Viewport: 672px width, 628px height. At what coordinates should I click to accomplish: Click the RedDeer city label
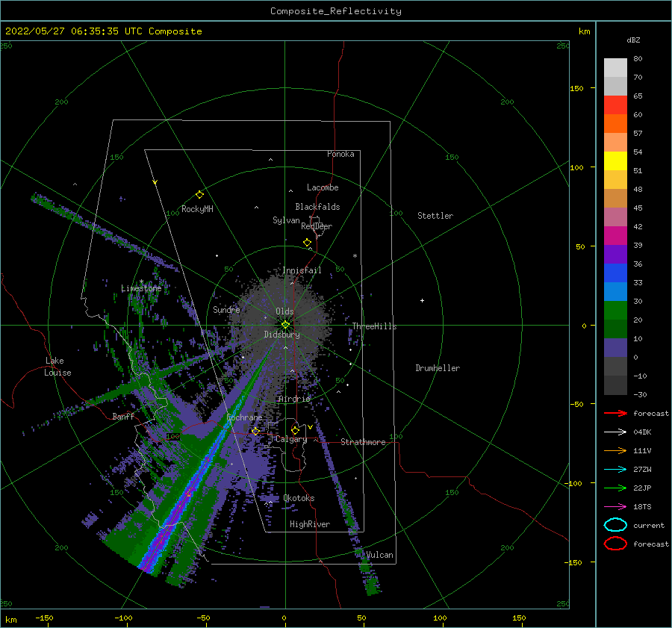click(317, 226)
